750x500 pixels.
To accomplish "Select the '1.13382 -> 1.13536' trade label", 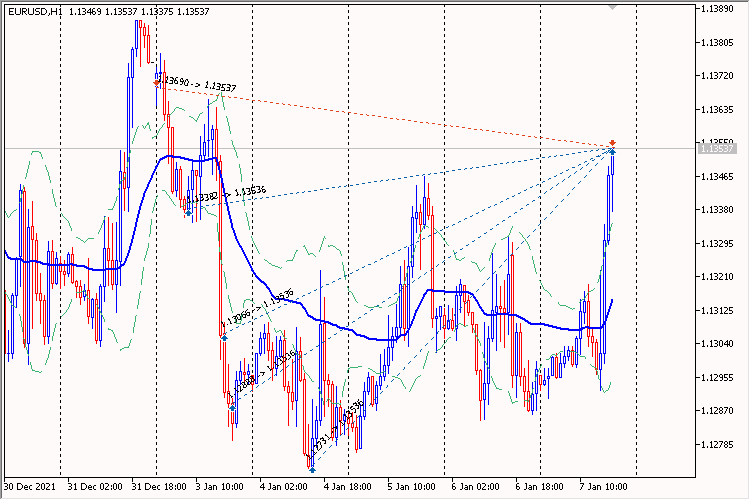I will coord(226,194).
